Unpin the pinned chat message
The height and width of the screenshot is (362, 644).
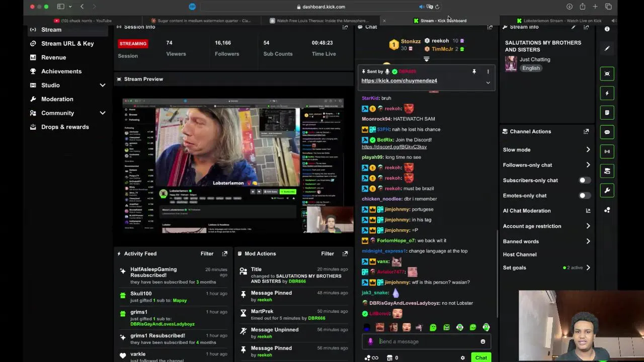[x=474, y=72]
